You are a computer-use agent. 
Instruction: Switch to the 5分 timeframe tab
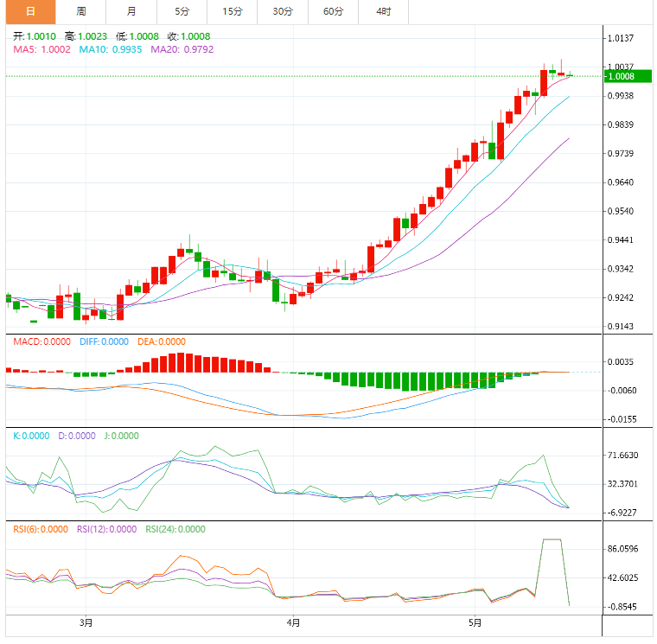click(x=182, y=11)
